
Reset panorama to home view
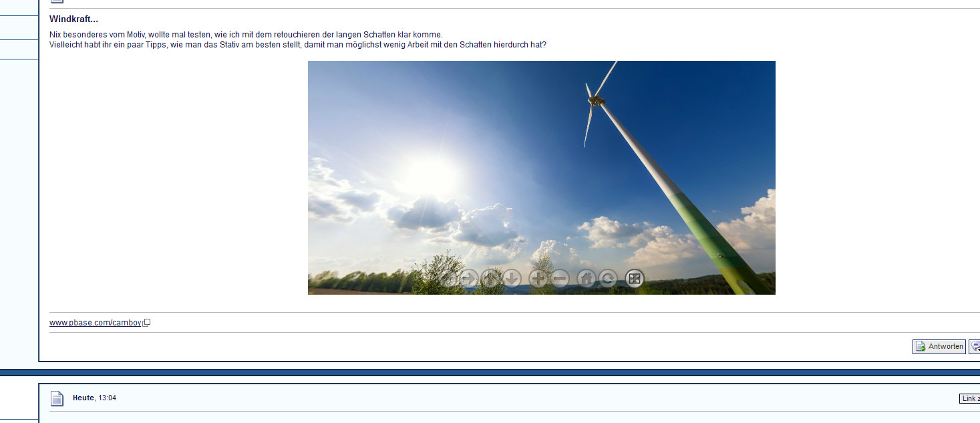coord(587,279)
